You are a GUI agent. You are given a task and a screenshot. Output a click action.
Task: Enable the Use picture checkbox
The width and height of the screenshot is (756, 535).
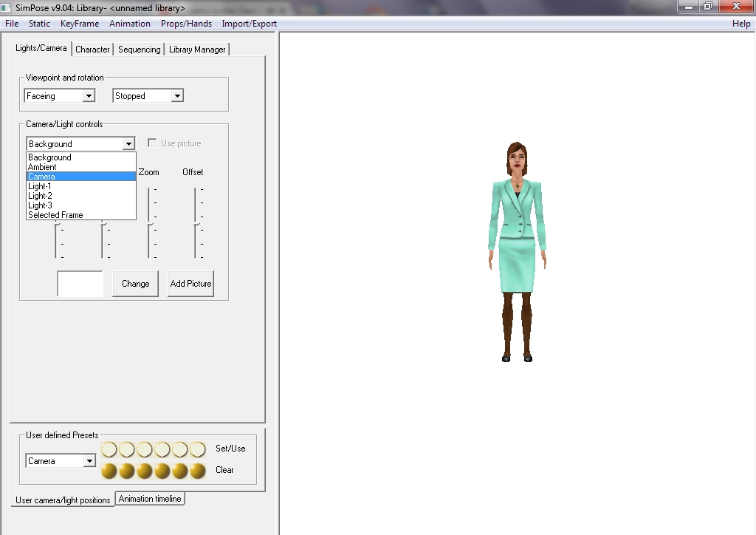[x=152, y=143]
